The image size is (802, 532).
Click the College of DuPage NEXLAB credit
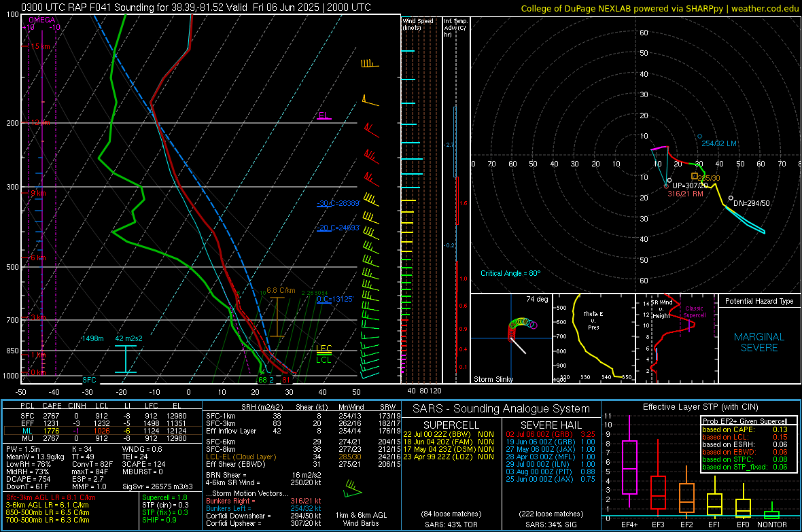coord(659,8)
